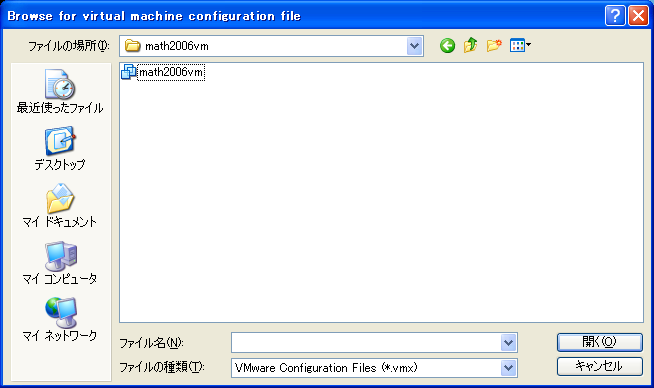Screen dimensions: 654x388
Task: Click the ファイル名 text input field
Action: coord(366,343)
